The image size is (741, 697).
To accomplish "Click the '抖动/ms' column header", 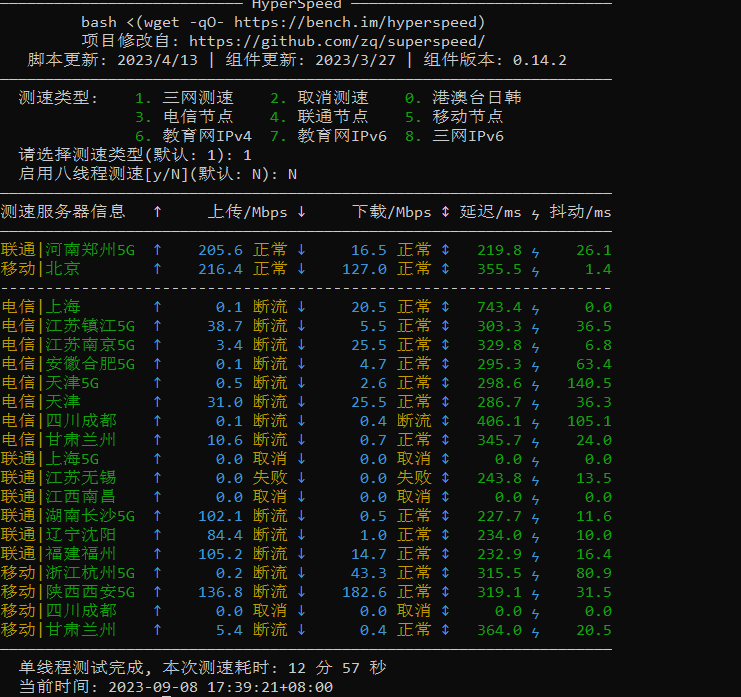I will [580, 212].
